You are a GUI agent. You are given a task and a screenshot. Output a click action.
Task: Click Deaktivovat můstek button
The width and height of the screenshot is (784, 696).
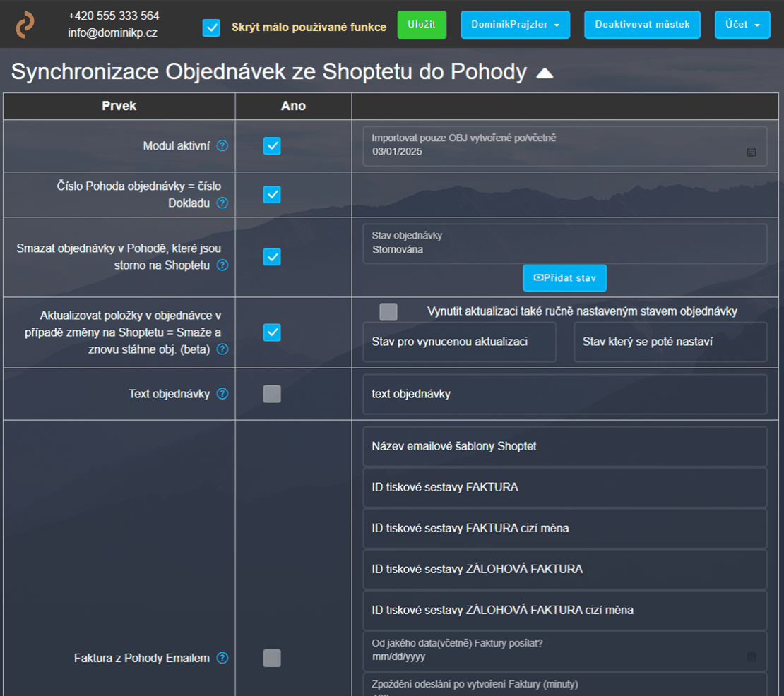(642, 25)
